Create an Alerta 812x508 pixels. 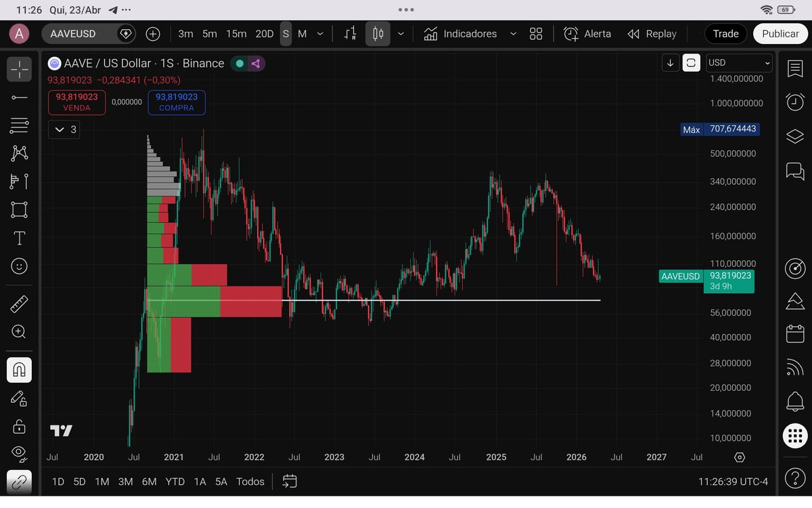[587, 34]
